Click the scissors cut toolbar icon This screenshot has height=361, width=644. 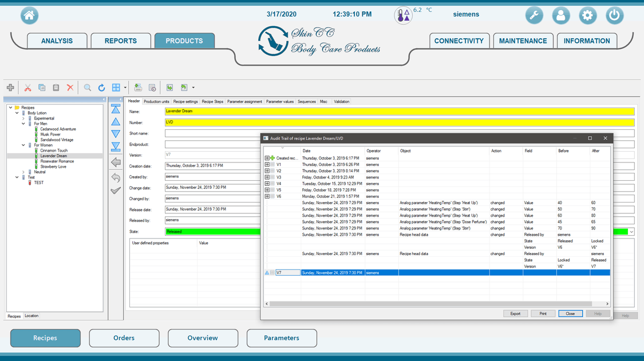click(27, 88)
